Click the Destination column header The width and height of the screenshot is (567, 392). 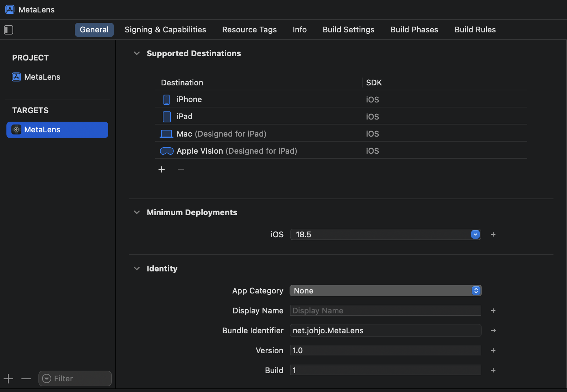point(182,83)
